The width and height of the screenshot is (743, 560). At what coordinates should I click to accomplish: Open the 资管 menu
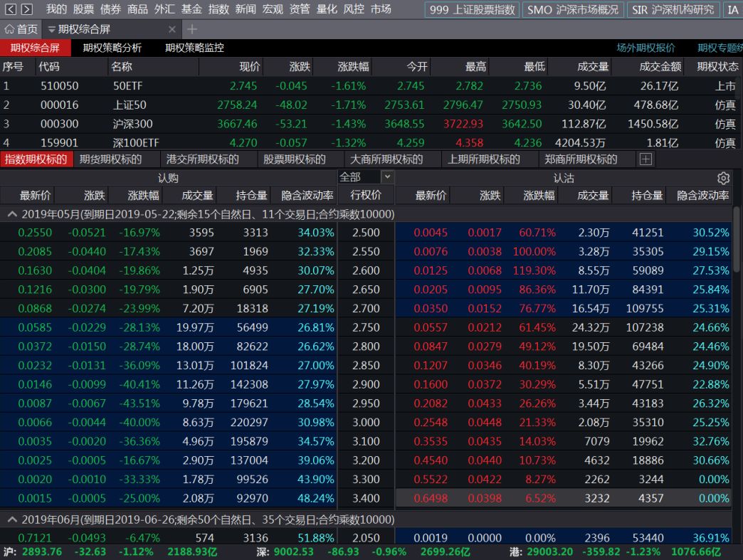coord(300,9)
